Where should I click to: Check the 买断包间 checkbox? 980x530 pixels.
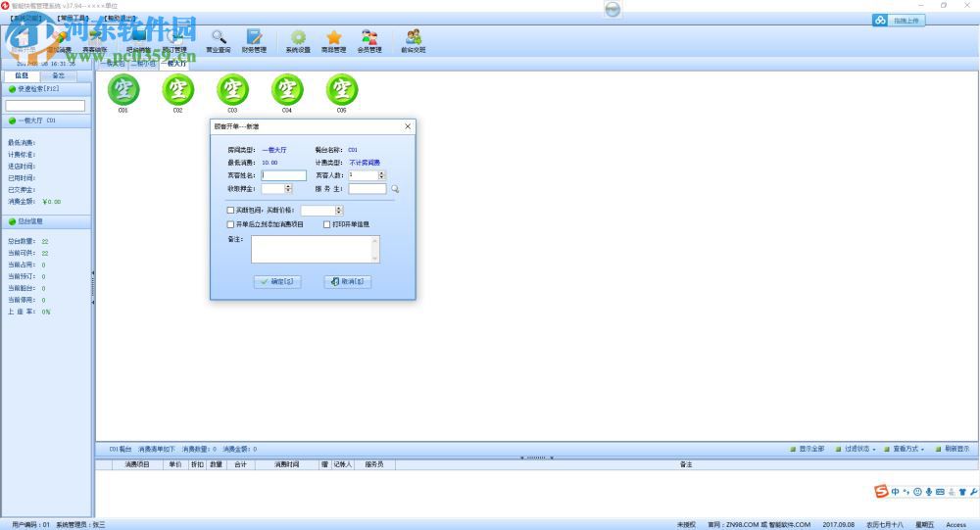[x=230, y=211]
